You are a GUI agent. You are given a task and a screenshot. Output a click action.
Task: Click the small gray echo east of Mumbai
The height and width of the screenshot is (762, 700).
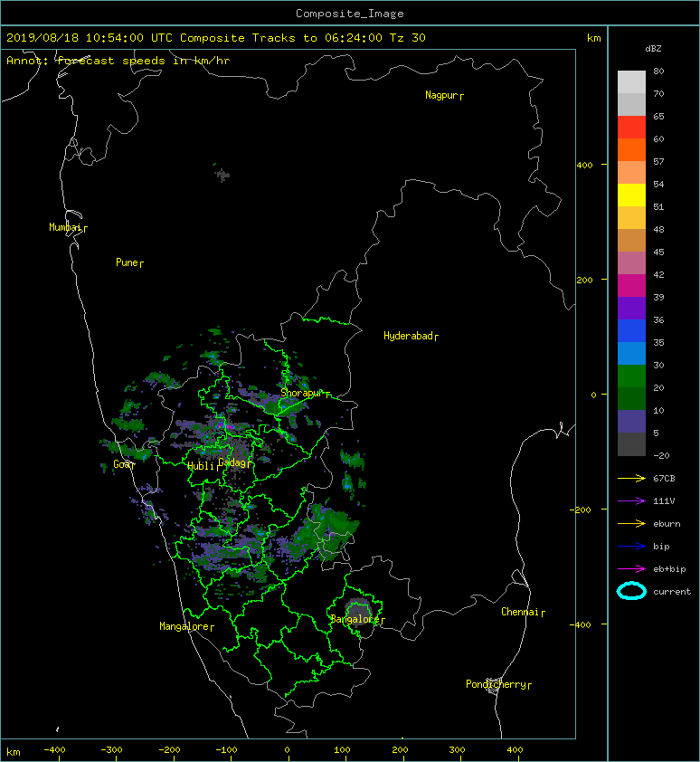(x=222, y=174)
